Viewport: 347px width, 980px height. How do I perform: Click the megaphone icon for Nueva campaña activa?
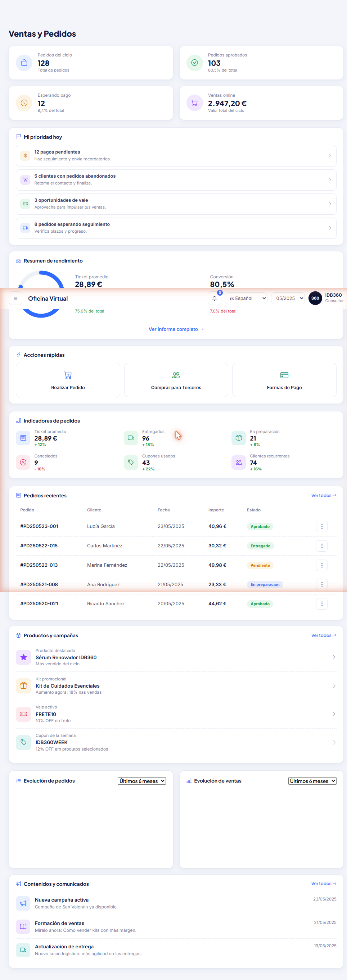click(x=23, y=903)
